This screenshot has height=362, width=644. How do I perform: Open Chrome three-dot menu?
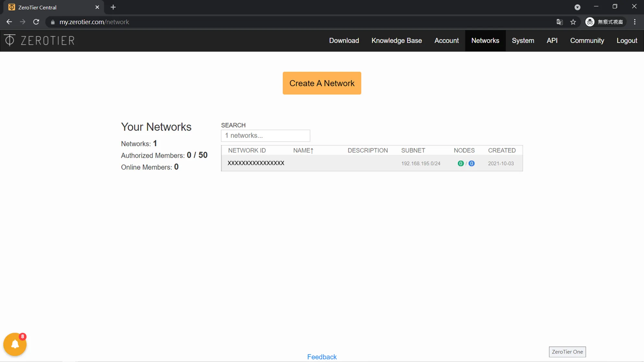(x=635, y=22)
